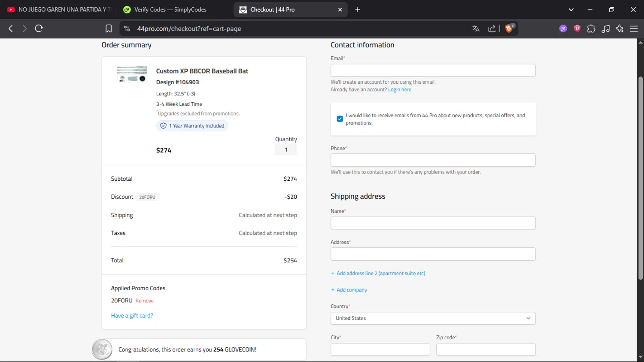Click the bookmark icon beside the address bar
Image resolution: width=644 pixels, height=362 pixels.
[x=109, y=28]
